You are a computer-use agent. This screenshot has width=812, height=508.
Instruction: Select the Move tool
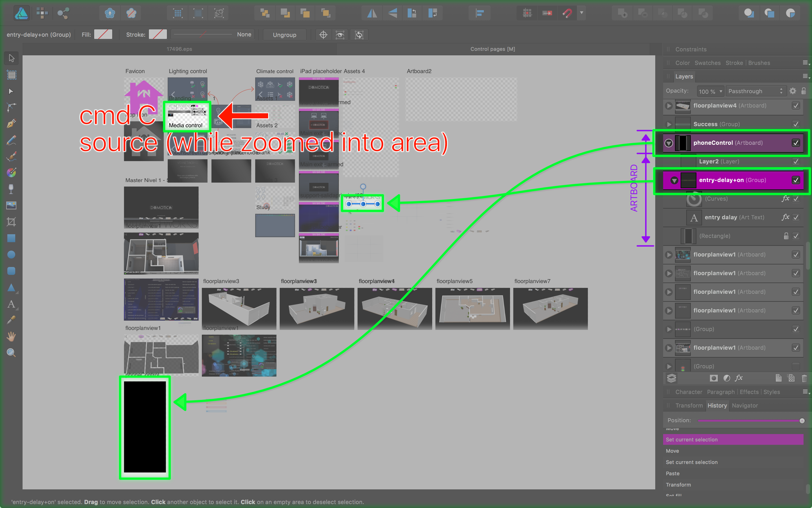tap(11, 58)
